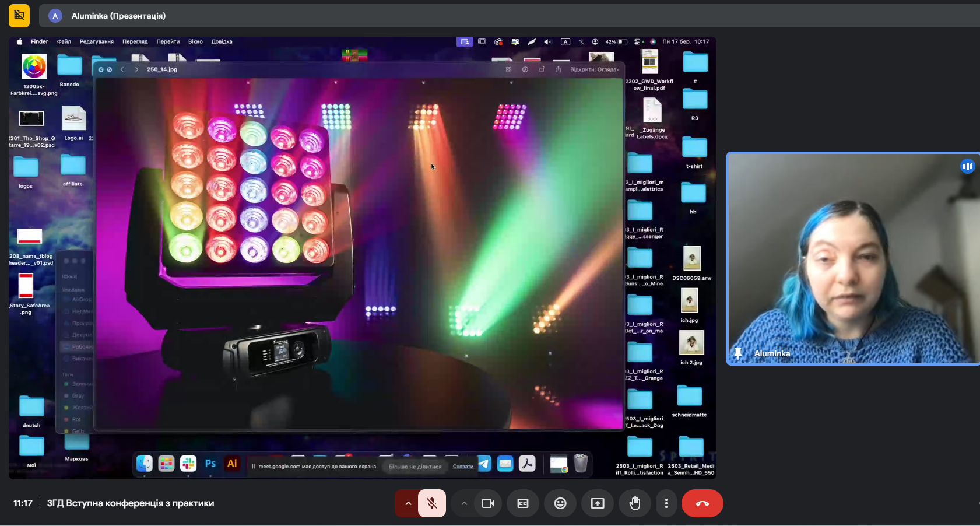Click the share icon in Quick Look toolbar

click(558, 69)
